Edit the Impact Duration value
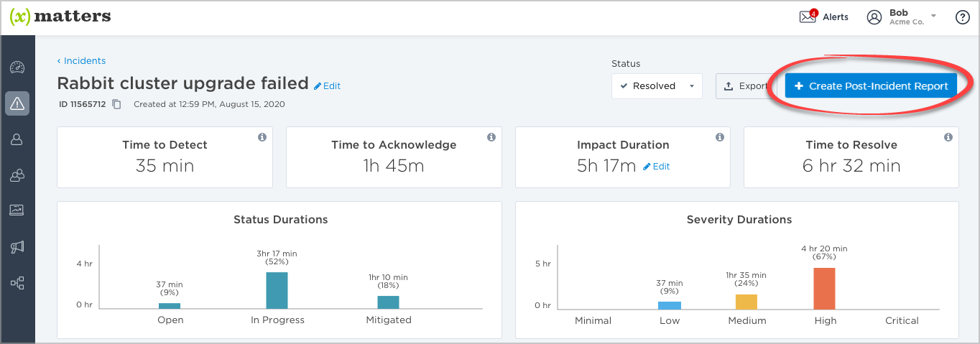 pos(657,167)
